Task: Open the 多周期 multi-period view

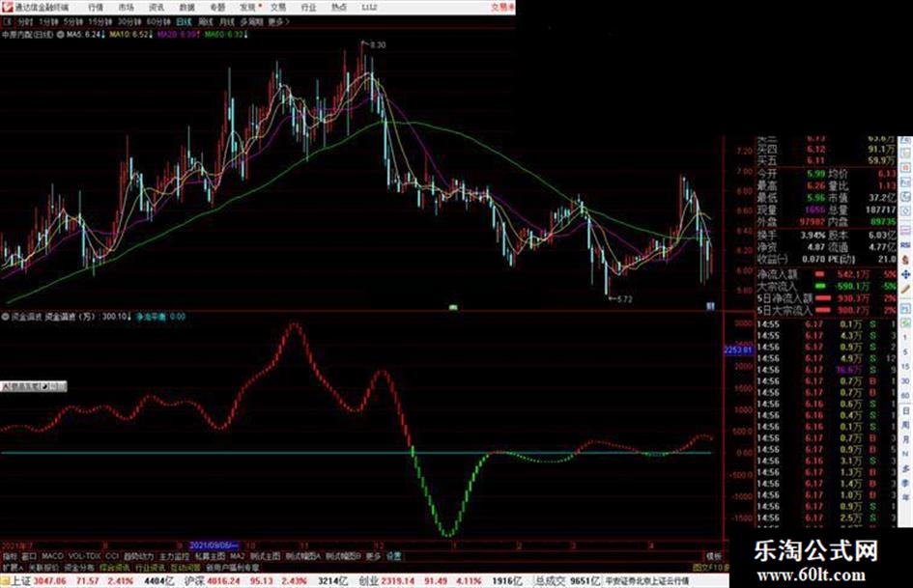Action: (x=251, y=21)
